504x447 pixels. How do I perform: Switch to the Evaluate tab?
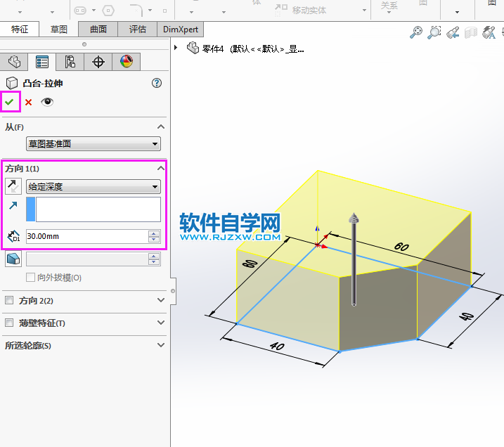(138, 30)
